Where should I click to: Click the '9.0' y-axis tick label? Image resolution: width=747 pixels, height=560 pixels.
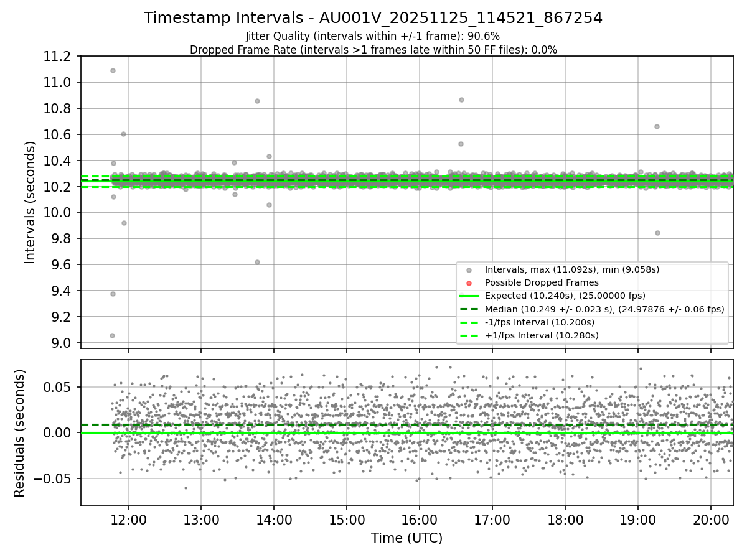pos(61,343)
